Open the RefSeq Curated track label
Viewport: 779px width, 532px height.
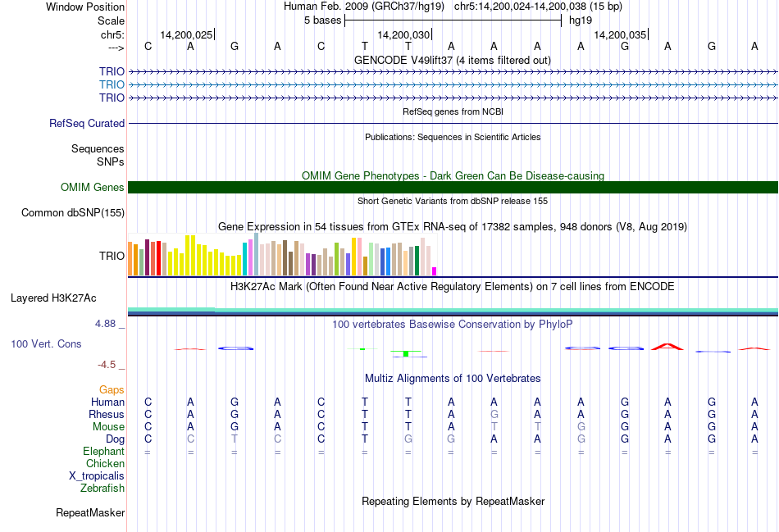tap(86, 123)
